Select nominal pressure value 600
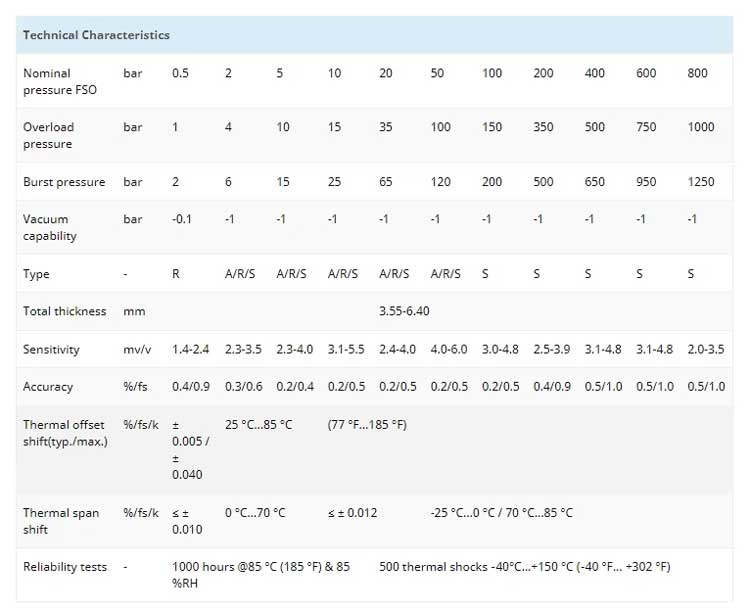Screen dimensions: 750x611 (x=646, y=73)
